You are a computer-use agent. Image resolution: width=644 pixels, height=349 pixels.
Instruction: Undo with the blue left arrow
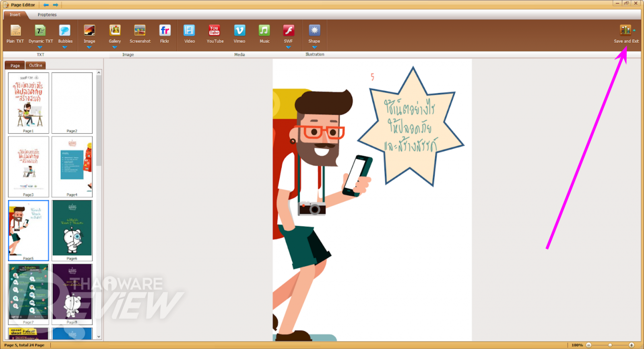click(x=46, y=5)
